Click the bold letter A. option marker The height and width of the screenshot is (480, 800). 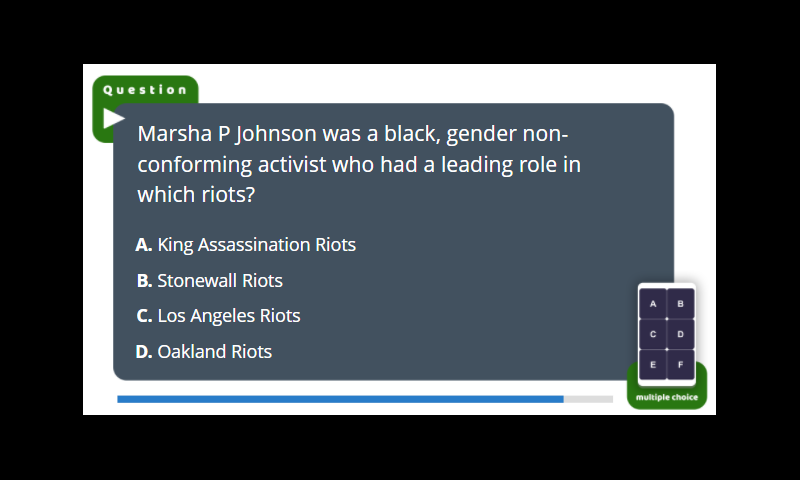point(144,245)
